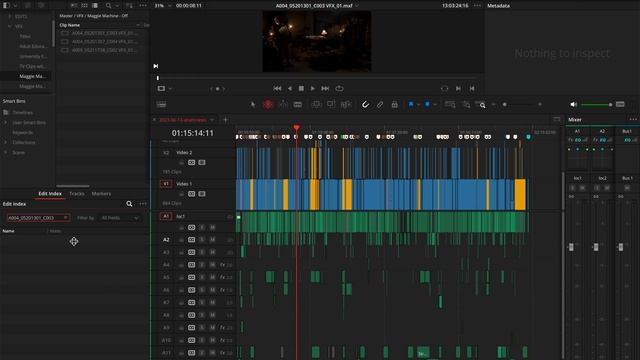Switch media pool to thumbnail view
Screen dimensions: 640x360
coord(84,6)
